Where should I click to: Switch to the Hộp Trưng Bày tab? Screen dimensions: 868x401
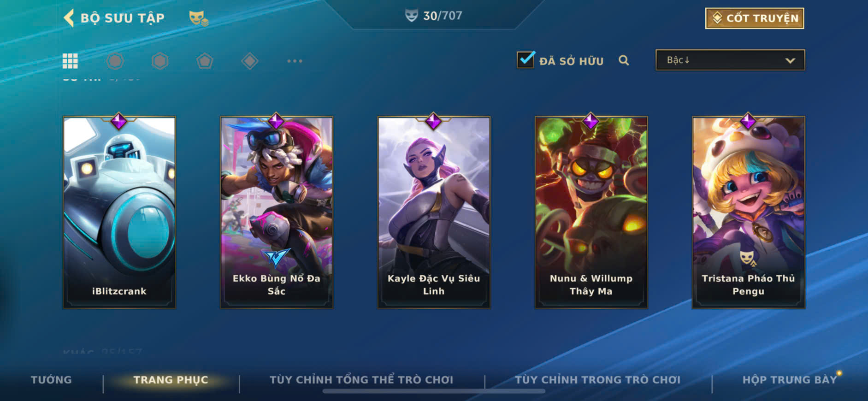click(x=789, y=380)
